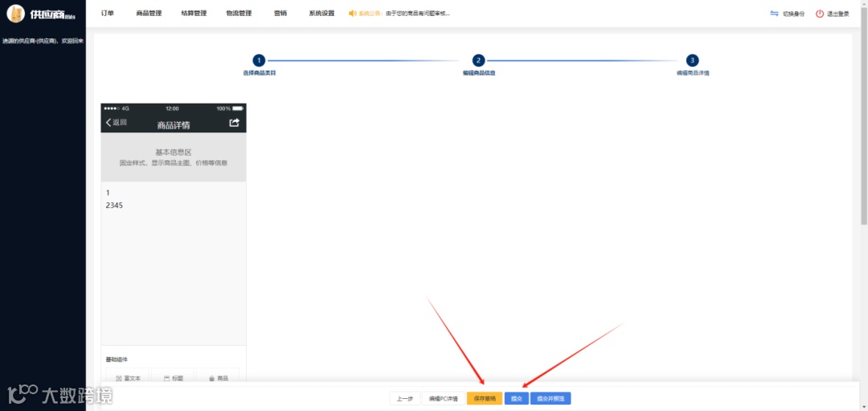Click the rich text content '2345' in preview

click(115, 205)
